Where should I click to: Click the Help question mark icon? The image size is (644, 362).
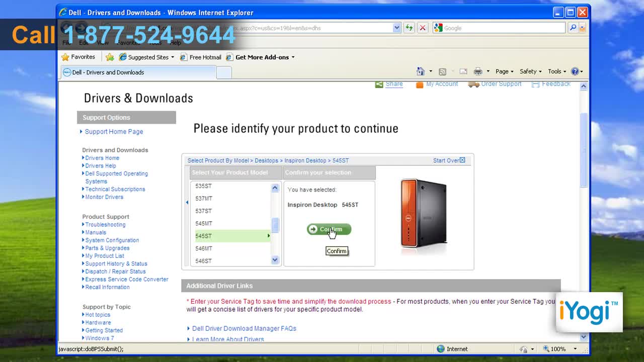(575, 71)
